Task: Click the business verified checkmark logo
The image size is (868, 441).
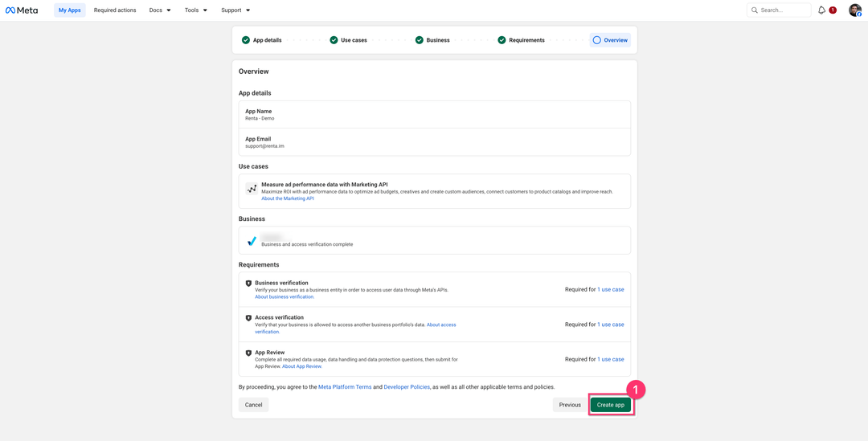Action: tap(252, 241)
